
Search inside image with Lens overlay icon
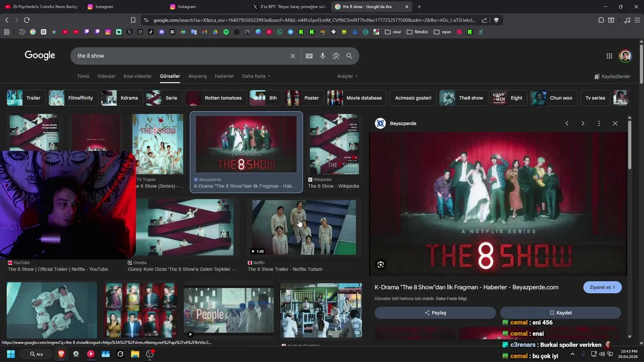[380, 264]
